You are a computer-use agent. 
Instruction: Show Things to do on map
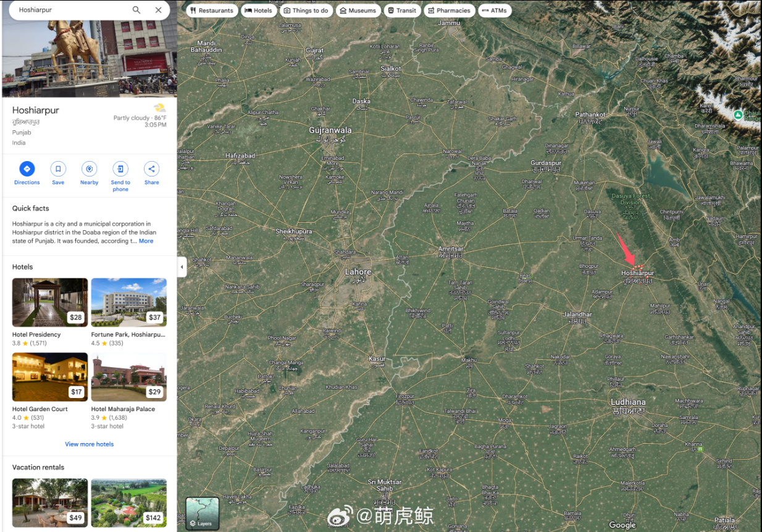pos(306,10)
